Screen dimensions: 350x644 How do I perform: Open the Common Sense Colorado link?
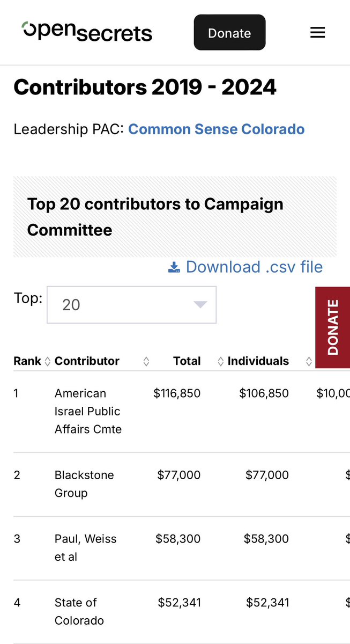point(216,129)
